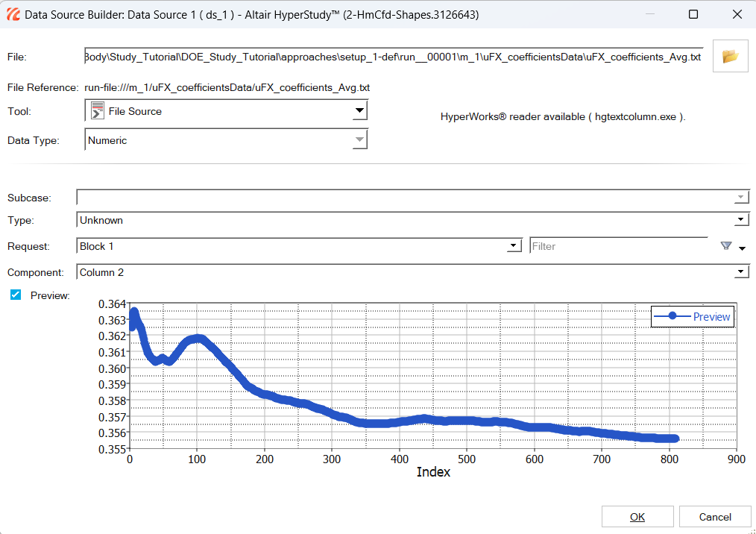Open the Request dropdown showing Block 1

[x=513, y=246]
